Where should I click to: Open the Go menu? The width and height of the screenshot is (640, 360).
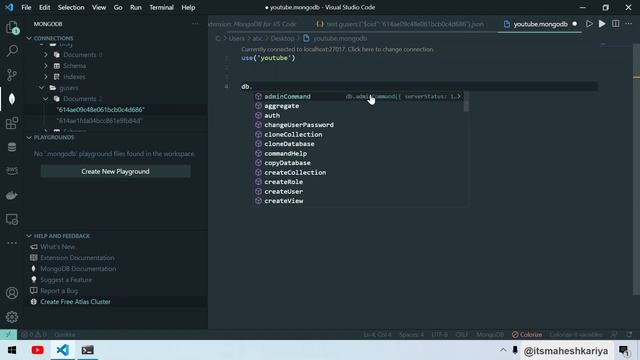click(118, 7)
